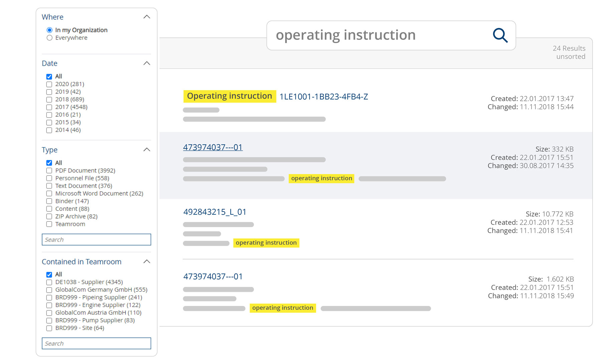Image resolution: width=615 pixels, height=364 pixels.
Task: Check the 2017 (4548) date filter
Action: 49,107
